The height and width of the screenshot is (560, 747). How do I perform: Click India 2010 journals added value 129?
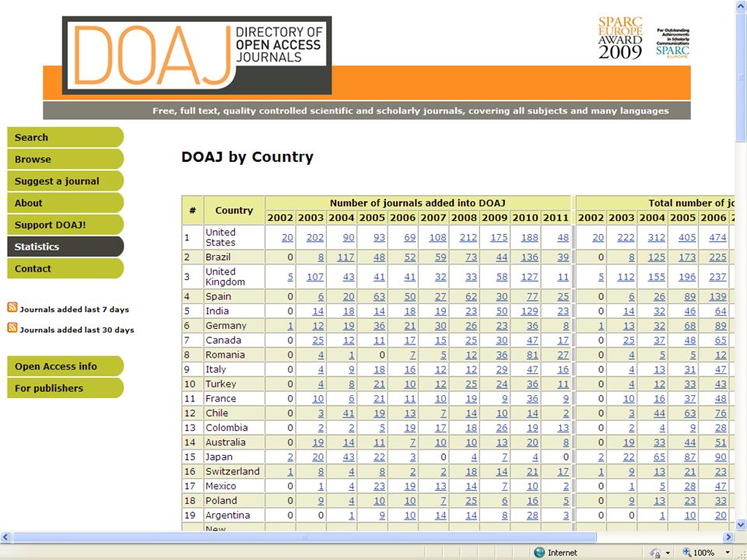tap(529, 311)
